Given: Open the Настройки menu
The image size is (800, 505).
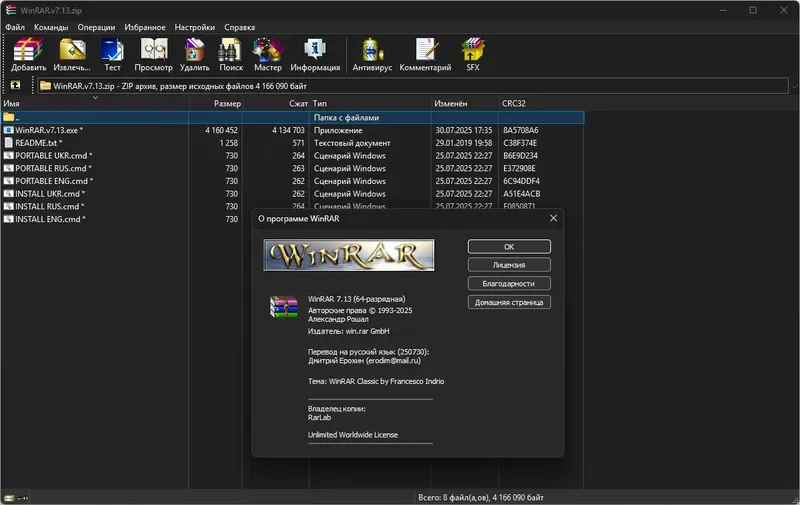Looking at the screenshot, I should pos(194,27).
